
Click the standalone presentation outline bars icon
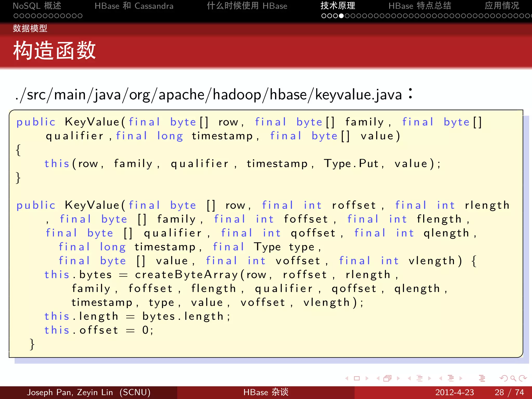pos(482,378)
